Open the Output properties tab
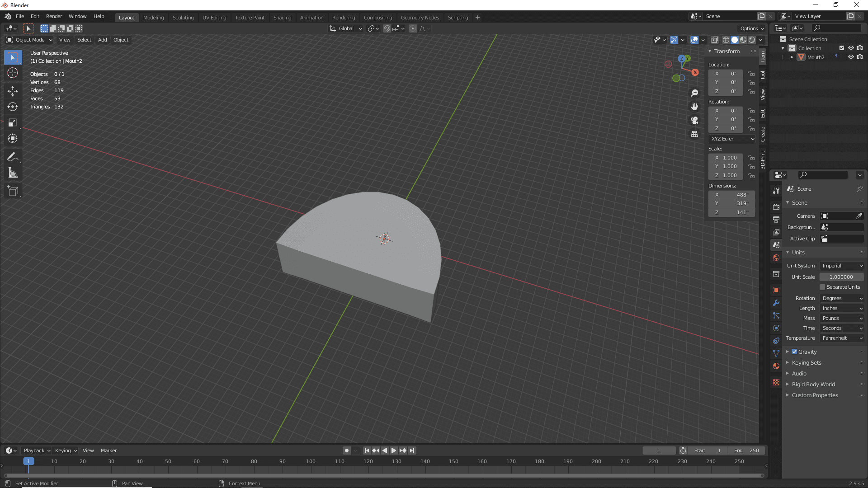This screenshot has height=488, width=868. [776, 219]
